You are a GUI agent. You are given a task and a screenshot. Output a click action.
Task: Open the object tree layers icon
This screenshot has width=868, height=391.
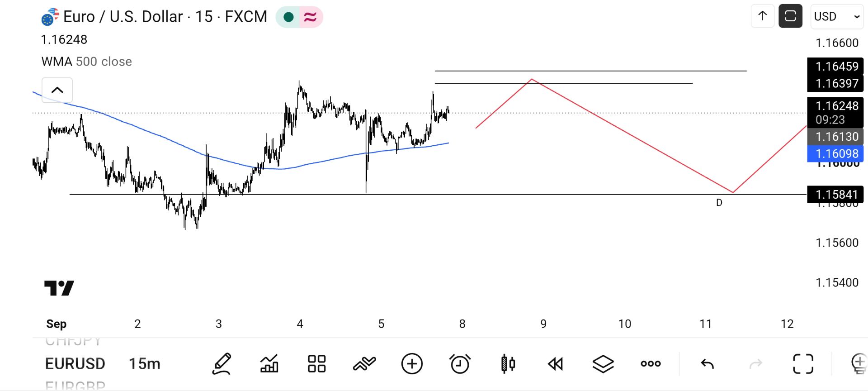[x=603, y=364]
